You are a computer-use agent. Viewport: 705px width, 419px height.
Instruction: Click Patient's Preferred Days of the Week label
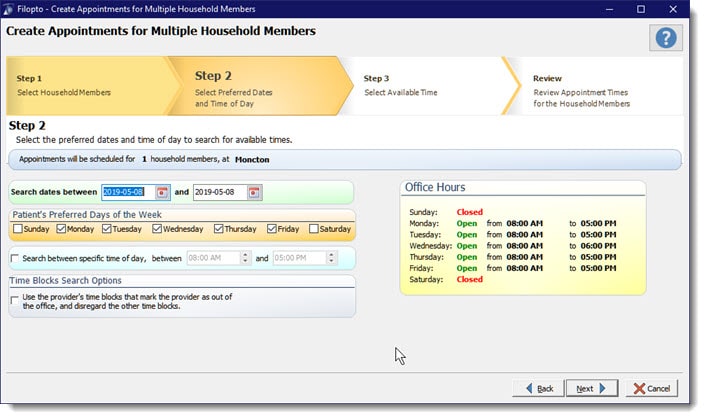coord(87,215)
